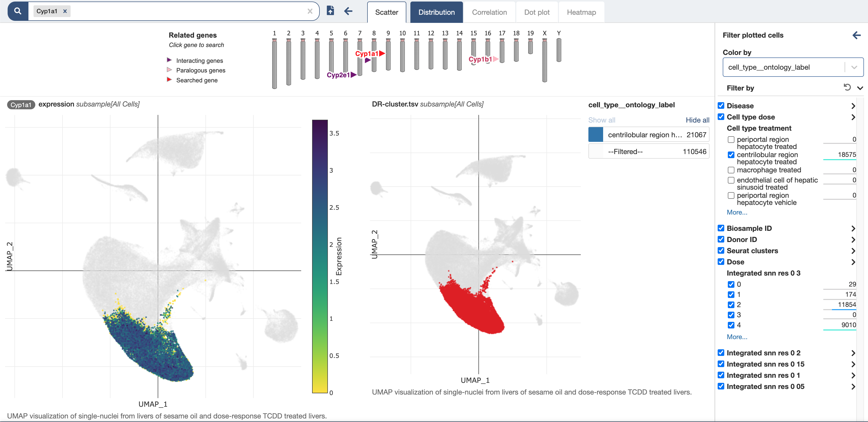Image resolution: width=868 pixels, height=422 pixels.
Task: Uncheck snn res 0 3 cluster 4
Action: click(x=731, y=325)
